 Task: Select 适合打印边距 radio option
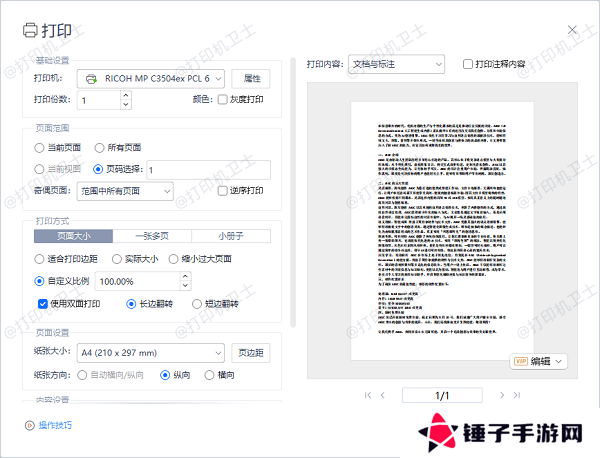click(x=39, y=259)
